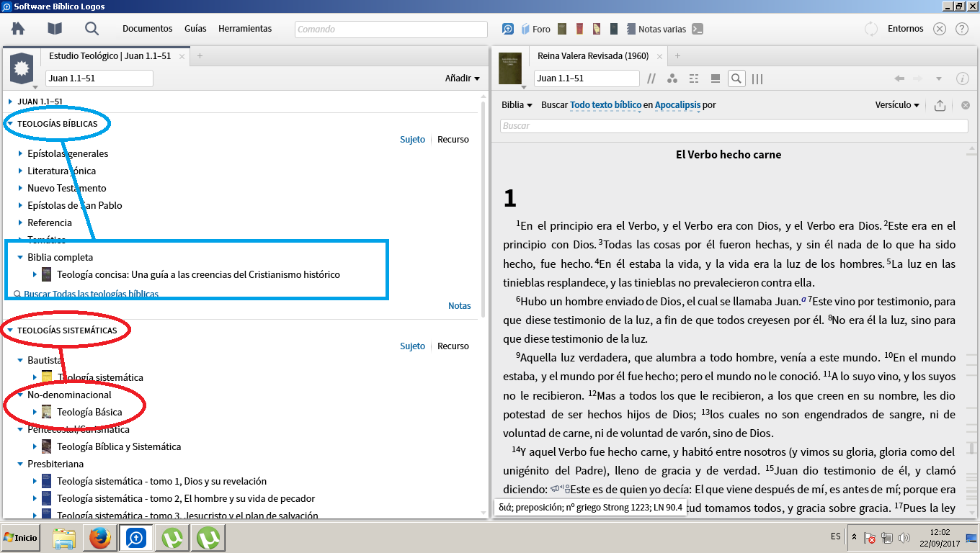Screen dimensions: 980x553
Task: Open the visual filters three-dots icon
Action: 672,78
